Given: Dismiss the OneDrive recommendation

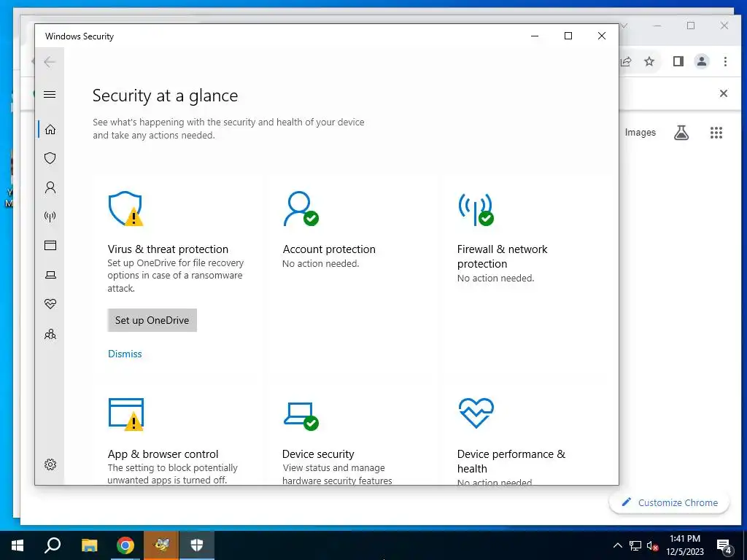Looking at the screenshot, I should click(x=125, y=354).
